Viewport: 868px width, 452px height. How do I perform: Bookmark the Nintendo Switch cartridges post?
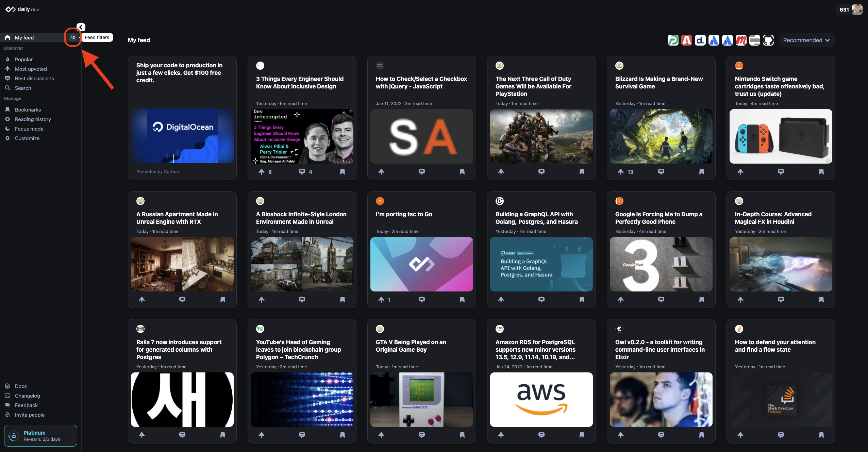[x=821, y=172]
